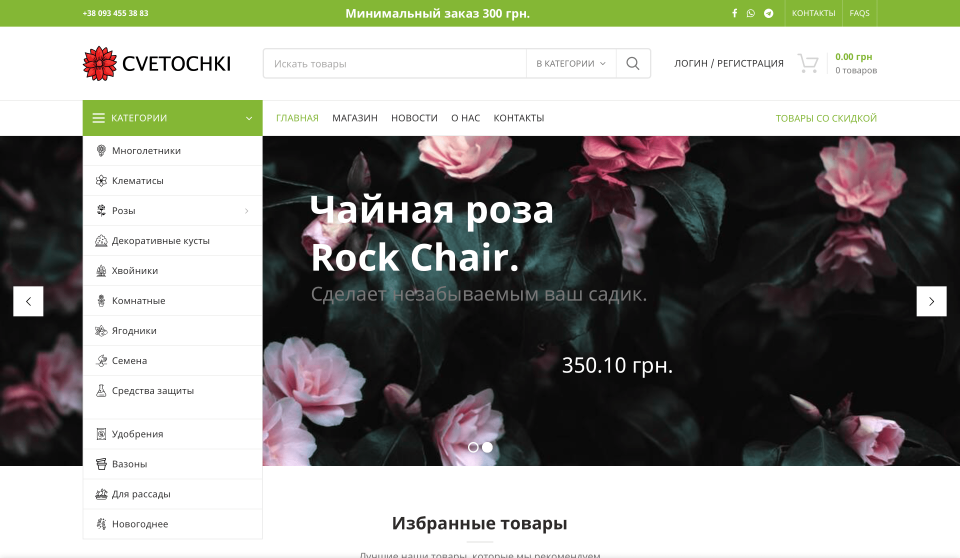The width and height of the screenshot is (960, 558).
Task: Open the Facebook social icon
Action: (x=734, y=13)
